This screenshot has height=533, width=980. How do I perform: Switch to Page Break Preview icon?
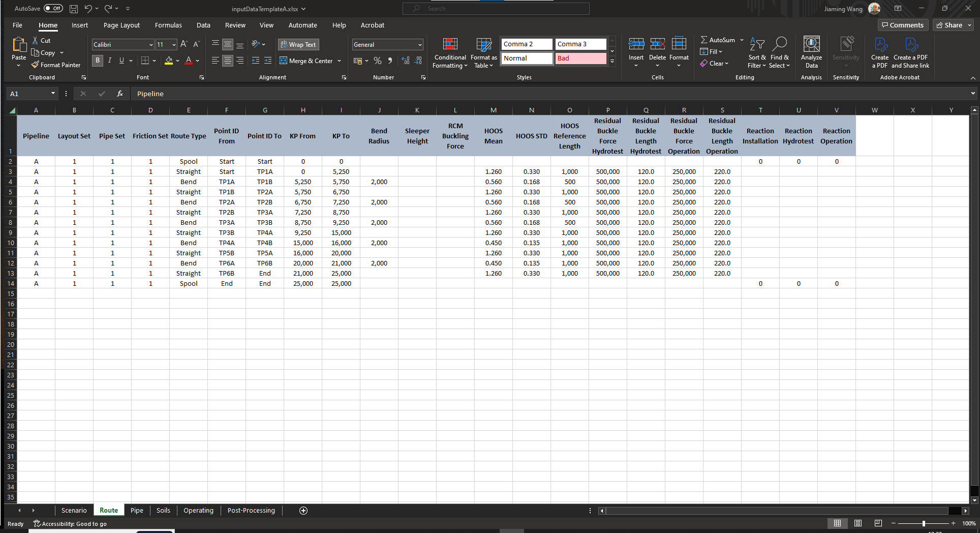tap(878, 523)
